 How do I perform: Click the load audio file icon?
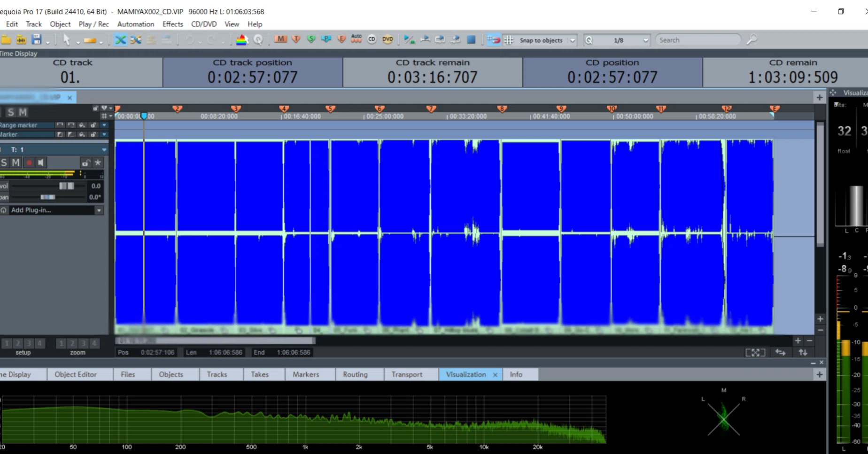[x=21, y=40]
